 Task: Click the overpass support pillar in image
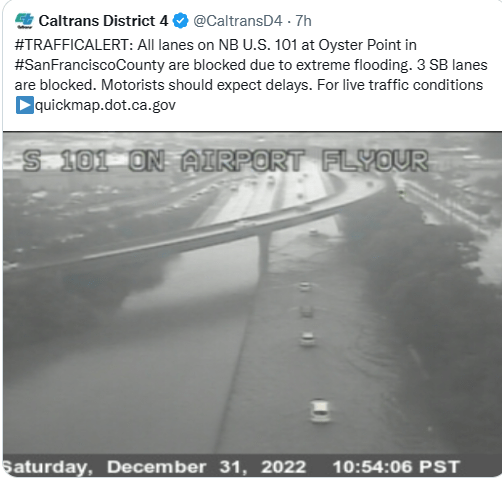pyautogui.click(x=264, y=253)
